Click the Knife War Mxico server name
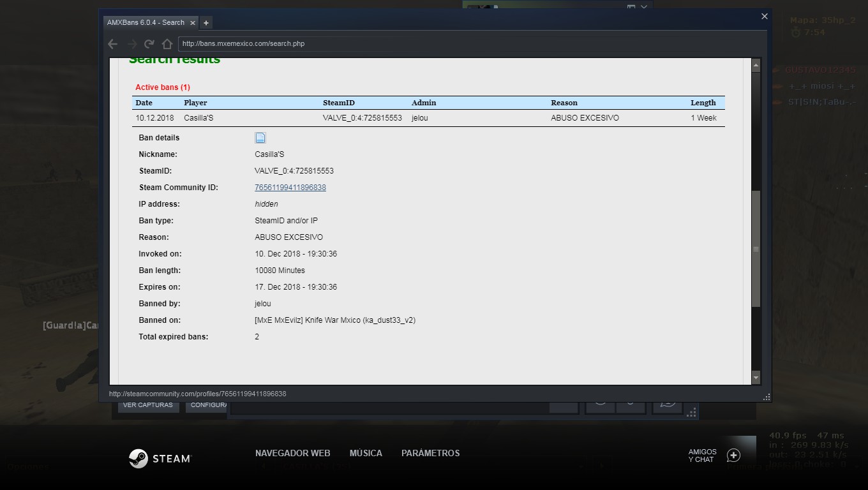Image resolution: width=868 pixels, height=490 pixels. (335, 320)
